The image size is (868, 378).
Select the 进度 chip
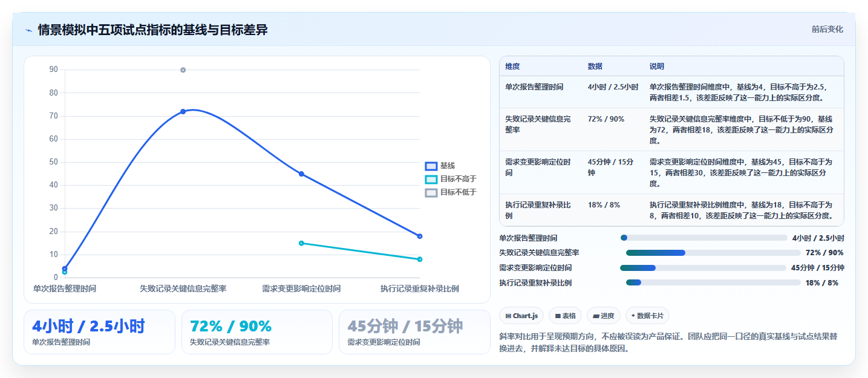pyautogui.click(x=604, y=316)
